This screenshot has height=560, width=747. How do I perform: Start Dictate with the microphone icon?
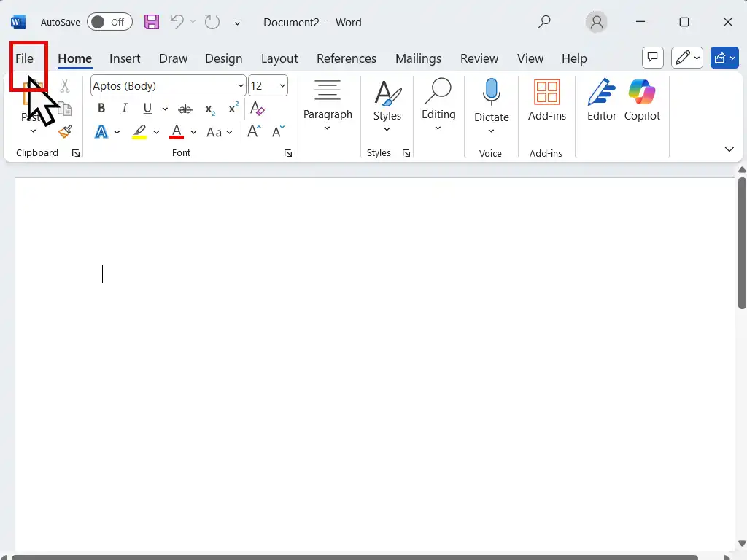[x=491, y=101]
